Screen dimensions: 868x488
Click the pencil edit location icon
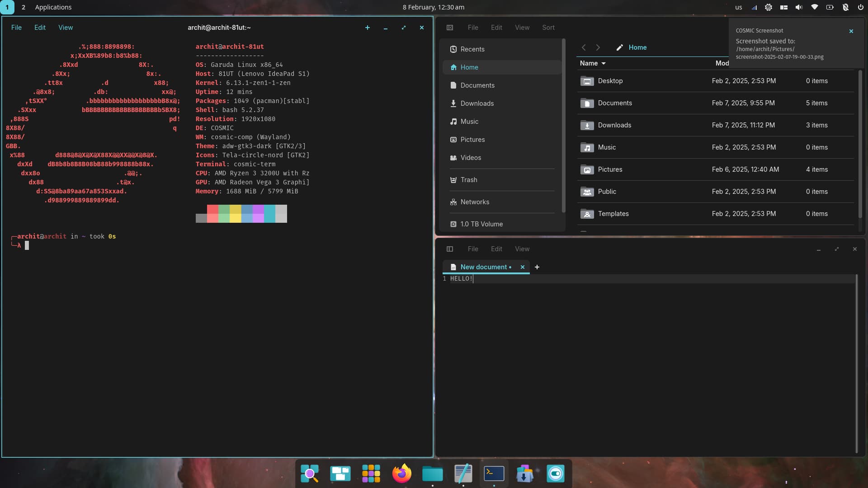[620, 47]
